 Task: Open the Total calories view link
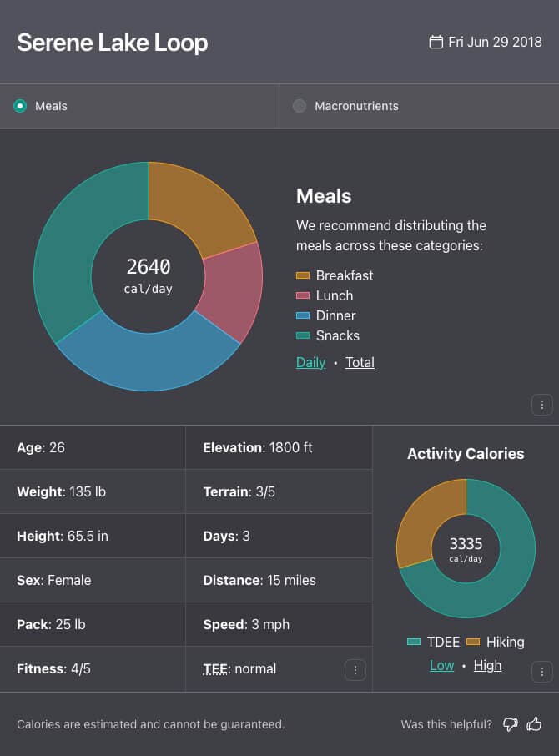360,362
